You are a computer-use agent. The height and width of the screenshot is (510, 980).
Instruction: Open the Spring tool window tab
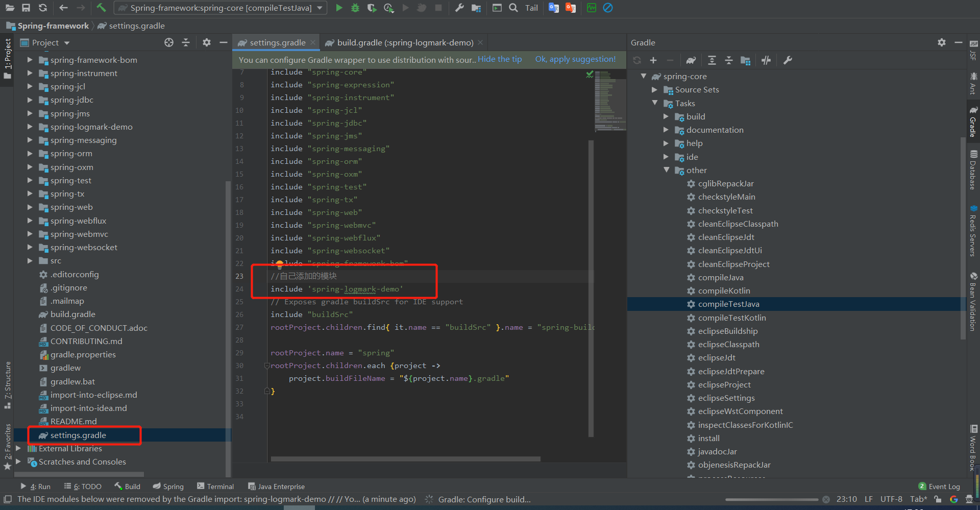pyautogui.click(x=168, y=487)
